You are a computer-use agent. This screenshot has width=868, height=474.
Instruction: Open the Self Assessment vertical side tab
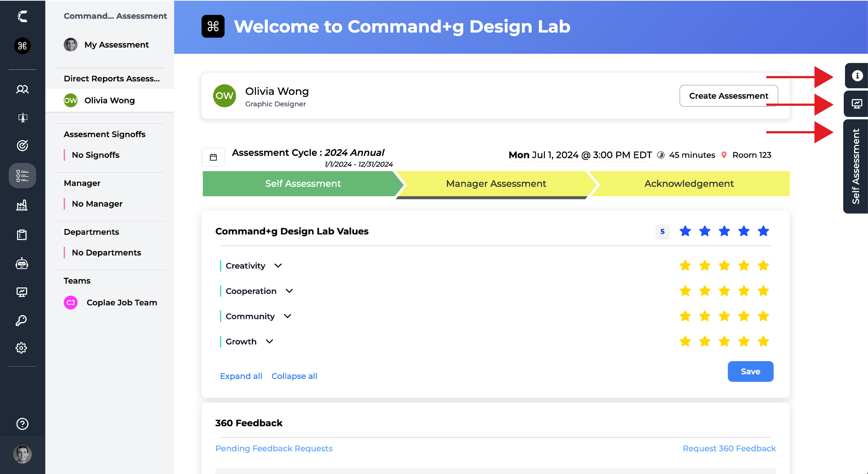coord(856,166)
